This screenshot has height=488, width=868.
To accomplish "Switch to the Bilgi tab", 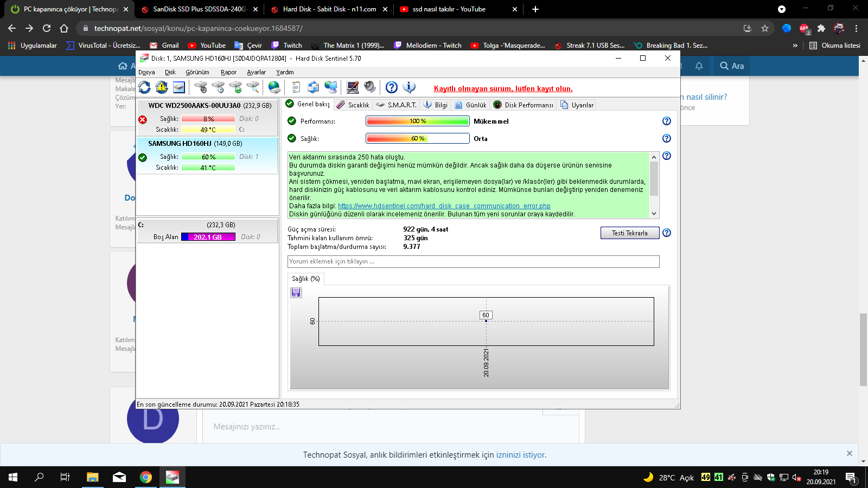I will 436,105.
